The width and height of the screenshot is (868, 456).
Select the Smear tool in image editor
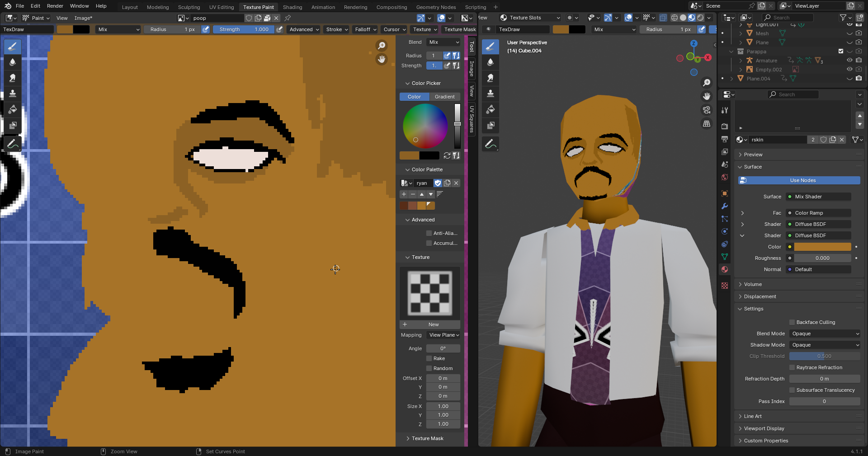(x=12, y=78)
